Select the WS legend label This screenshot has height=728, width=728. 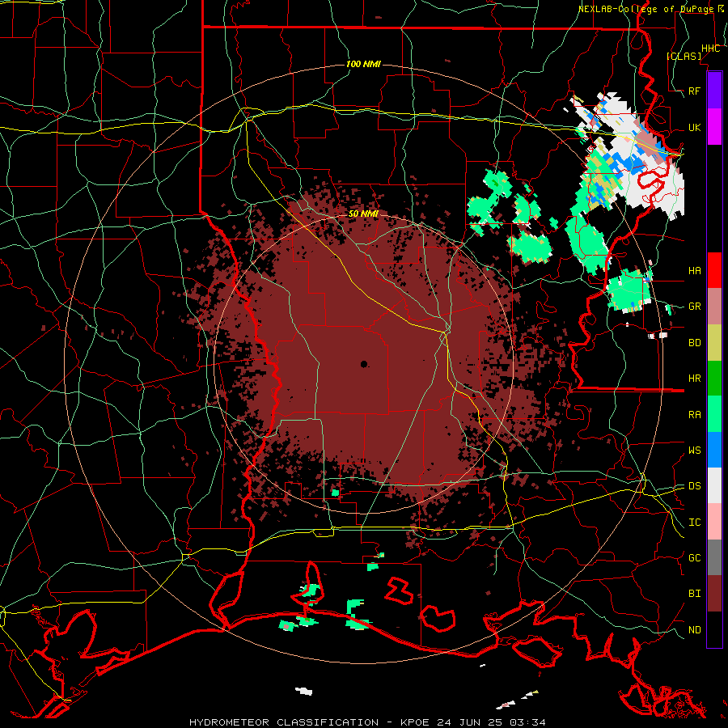coord(695,450)
